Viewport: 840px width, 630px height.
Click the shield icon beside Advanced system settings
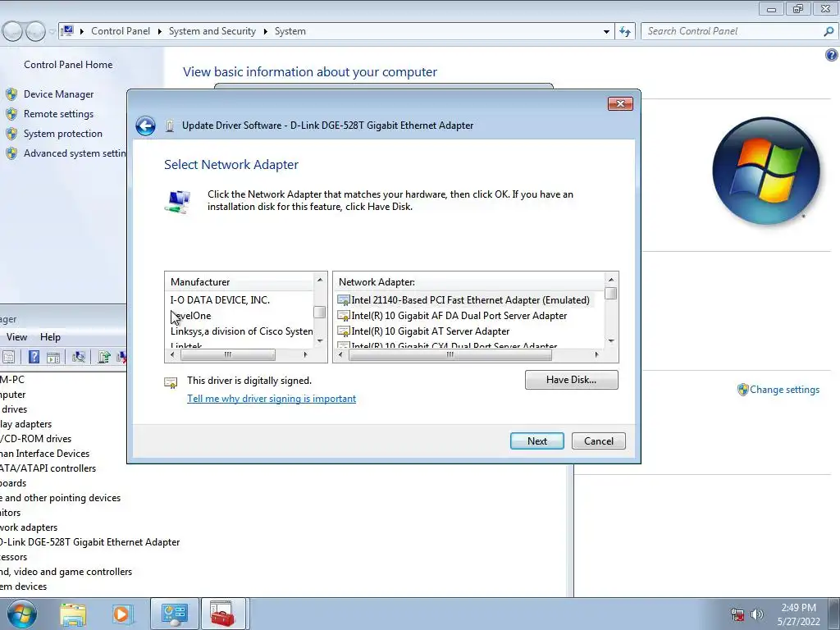click(x=11, y=153)
